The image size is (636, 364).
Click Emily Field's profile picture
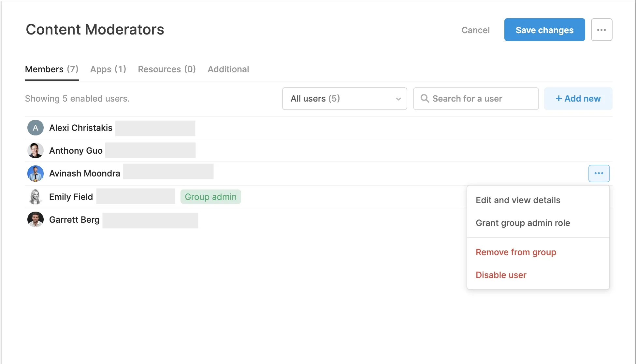click(x=35, y=197)
